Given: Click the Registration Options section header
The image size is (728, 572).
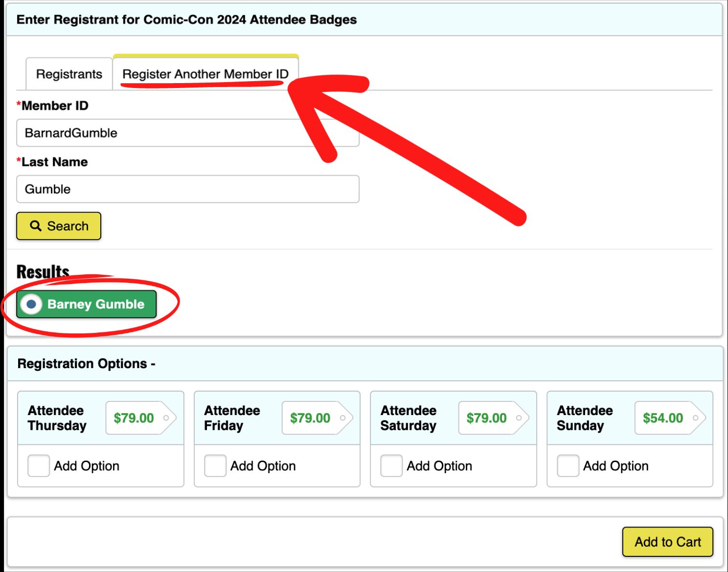Looking at the screenshot, I should pyautogui.click(x=86, y=364).
